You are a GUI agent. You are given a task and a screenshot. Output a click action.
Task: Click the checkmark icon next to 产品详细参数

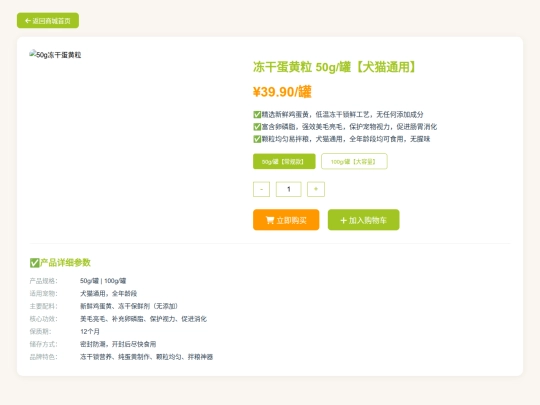[x=34, y=263]
